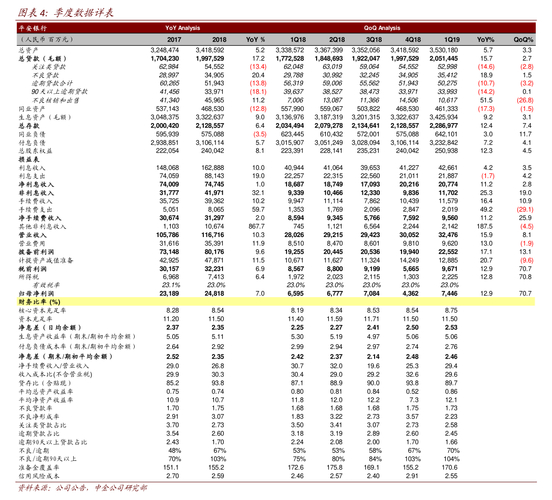The image size is (552, 500).
Task: Click the red '(29.1)' QoQ value
Action: (525, 210)
